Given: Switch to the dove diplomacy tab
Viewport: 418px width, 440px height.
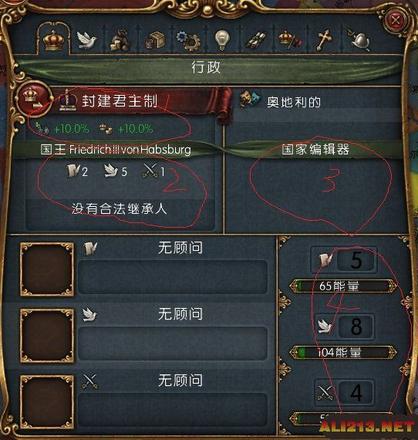Looking at the screenshot, I should coord(87,40).
